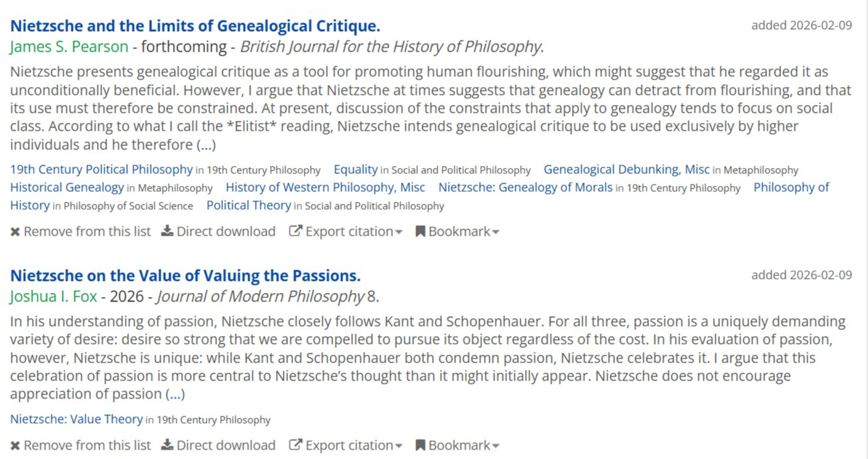The image size is (868, 459).
Task: Click the X icon to remove Fox's entry
Action: (x=15, y=446)
